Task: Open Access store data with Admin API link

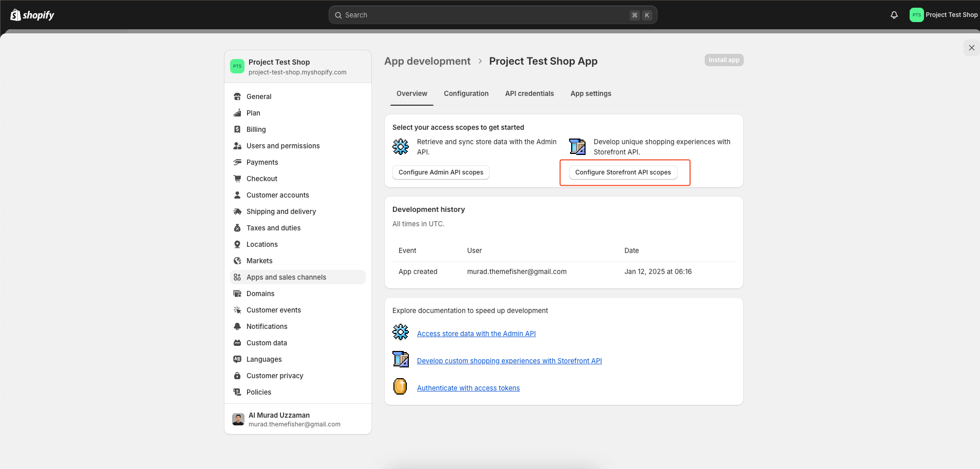Action: [x=476, y=334]
